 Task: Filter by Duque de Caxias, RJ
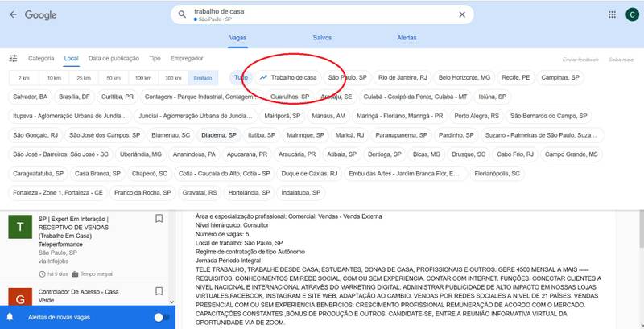click(x=309, y=174)
